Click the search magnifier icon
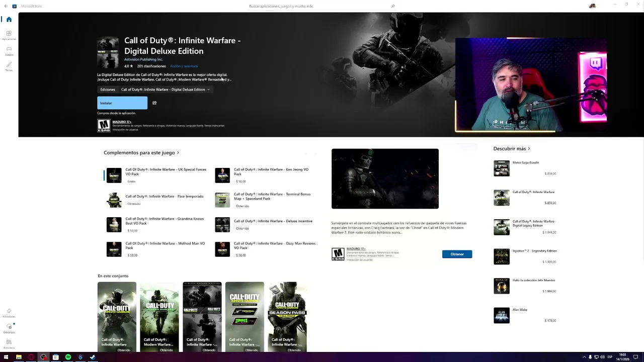 click(393, 6)
